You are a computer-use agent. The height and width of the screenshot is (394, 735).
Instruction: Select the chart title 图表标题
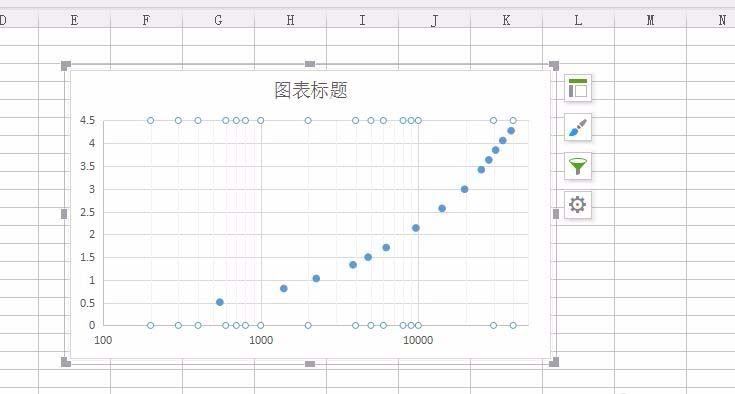[311, 90]
